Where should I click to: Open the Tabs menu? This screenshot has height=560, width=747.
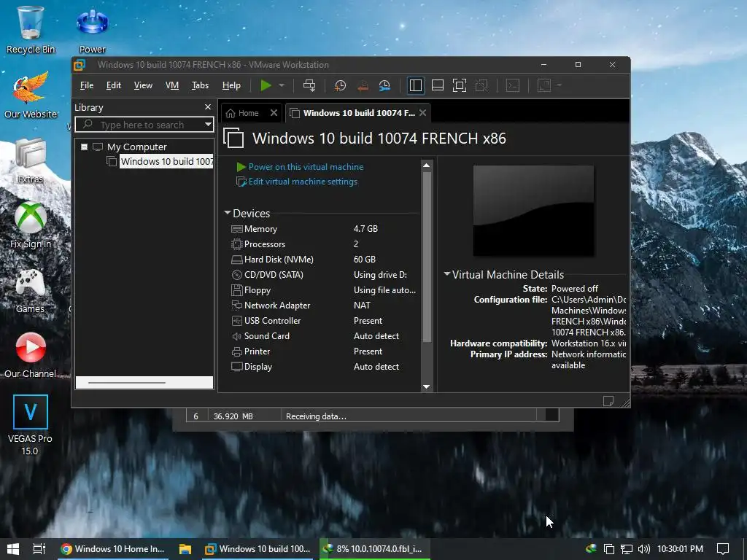tap(200, 85)
